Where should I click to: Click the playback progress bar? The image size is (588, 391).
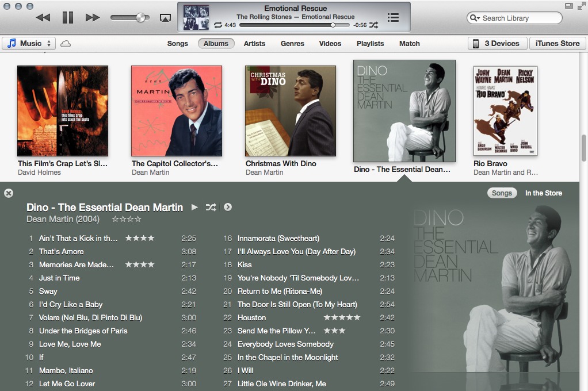[x=295, y=25]
